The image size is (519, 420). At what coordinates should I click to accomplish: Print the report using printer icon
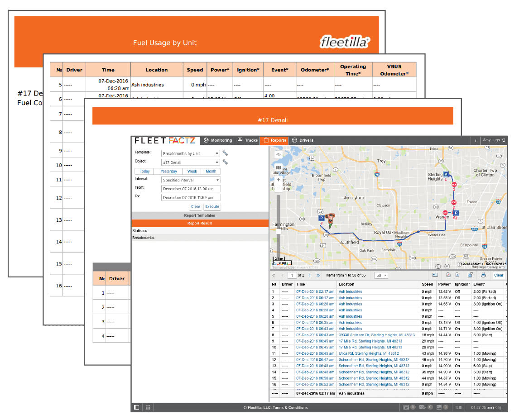pos(483,275)
